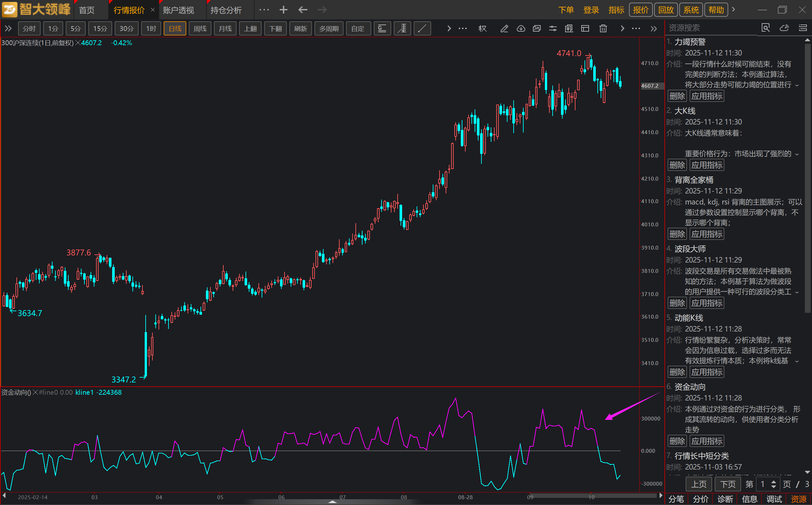Click 应用指标 for 资金动向

pyautogui.click(x=707, y=441)
